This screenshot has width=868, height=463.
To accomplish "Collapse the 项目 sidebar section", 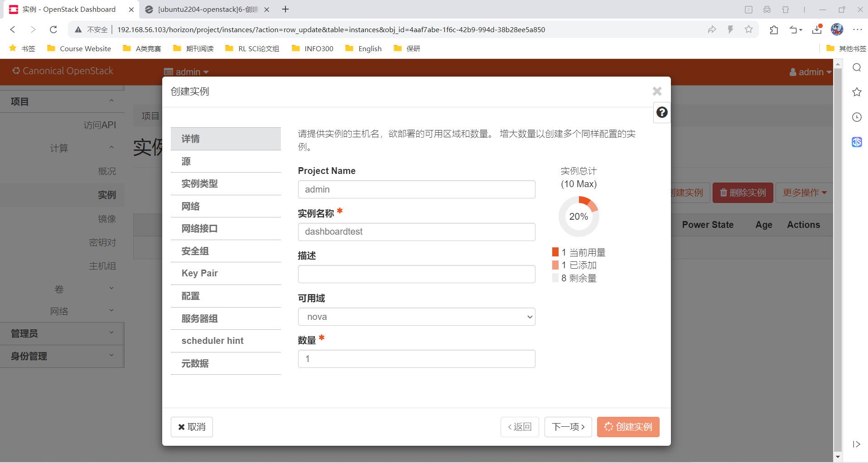I will [62, 101].
